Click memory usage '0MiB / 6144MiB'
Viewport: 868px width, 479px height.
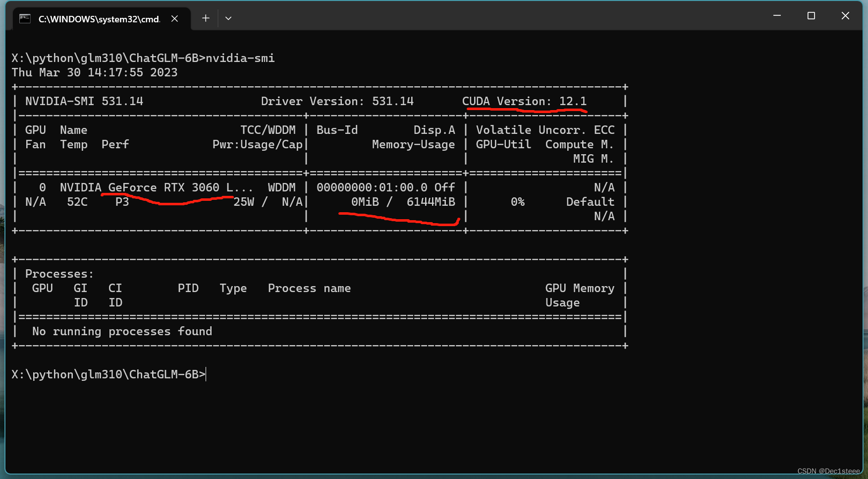click(x=403, y=202)
